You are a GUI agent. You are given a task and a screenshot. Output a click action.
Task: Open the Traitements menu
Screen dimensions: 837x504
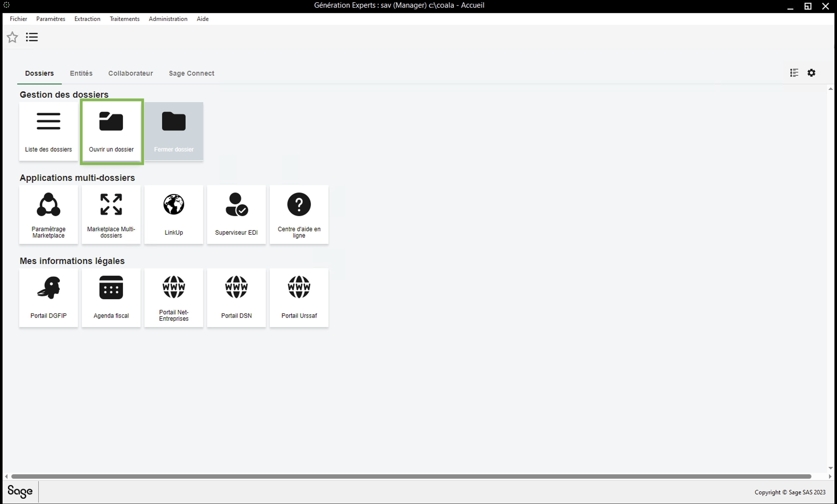click(x=124, y=19)
